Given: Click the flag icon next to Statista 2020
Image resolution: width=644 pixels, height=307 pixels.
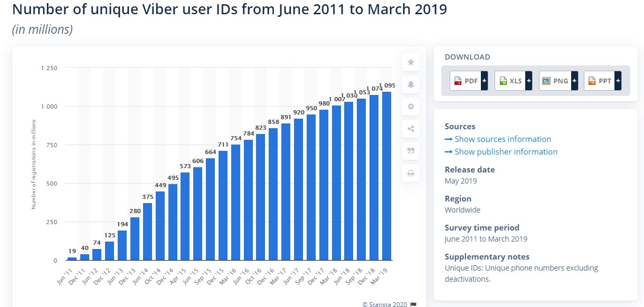Looking at the screenshot, I should [x=413, y=304].
